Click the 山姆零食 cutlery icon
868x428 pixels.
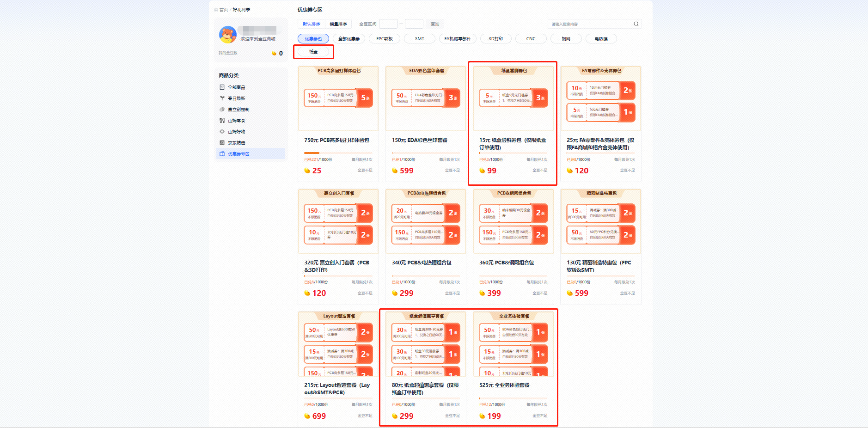tap(222, 121)
